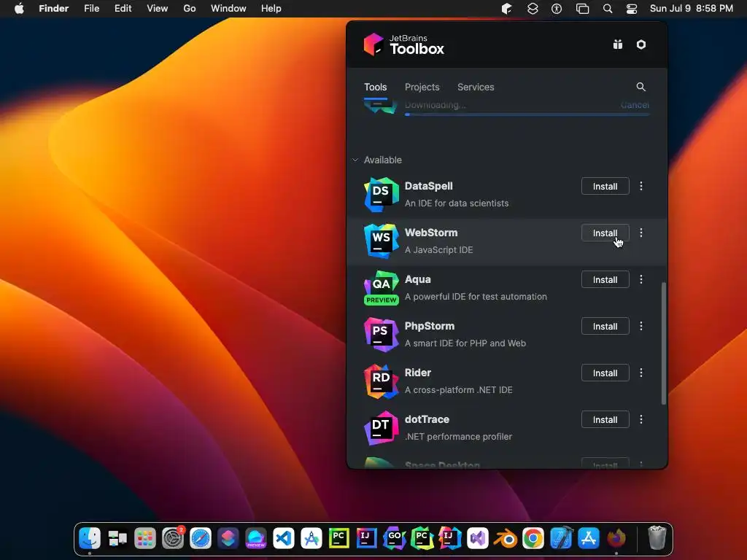The width and height of the screenshot is (747, 560).
Task: Open Accessibility shortcuts in the menu bar
Action: point(557,9)
